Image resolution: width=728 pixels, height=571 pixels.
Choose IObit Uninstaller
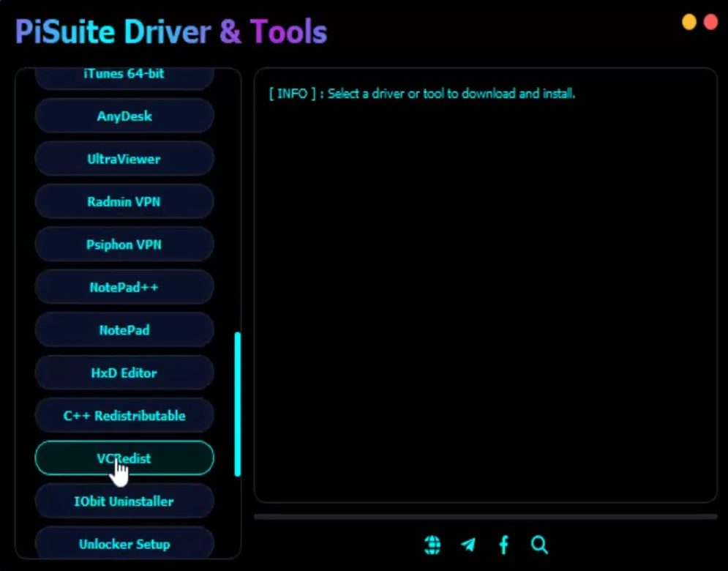point(124,501)
